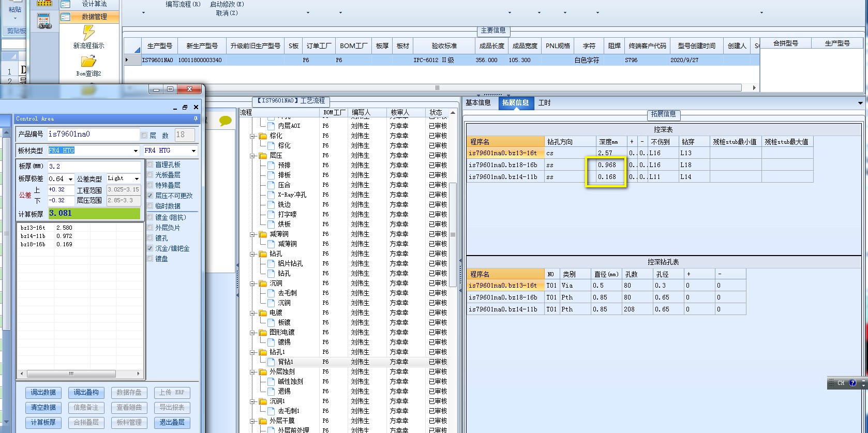The width and height of the screenshot is (868, 433).
Task: Click the list icon beside 数据管理
Action: [x=65, y=17]
